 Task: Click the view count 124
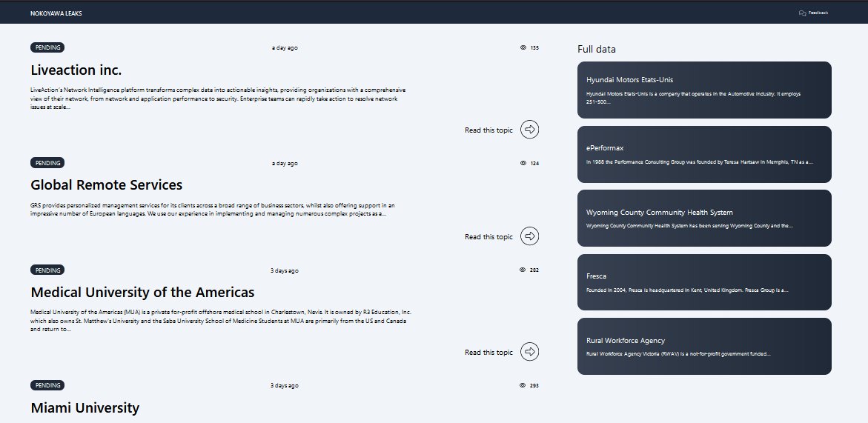tap(534, 163)
